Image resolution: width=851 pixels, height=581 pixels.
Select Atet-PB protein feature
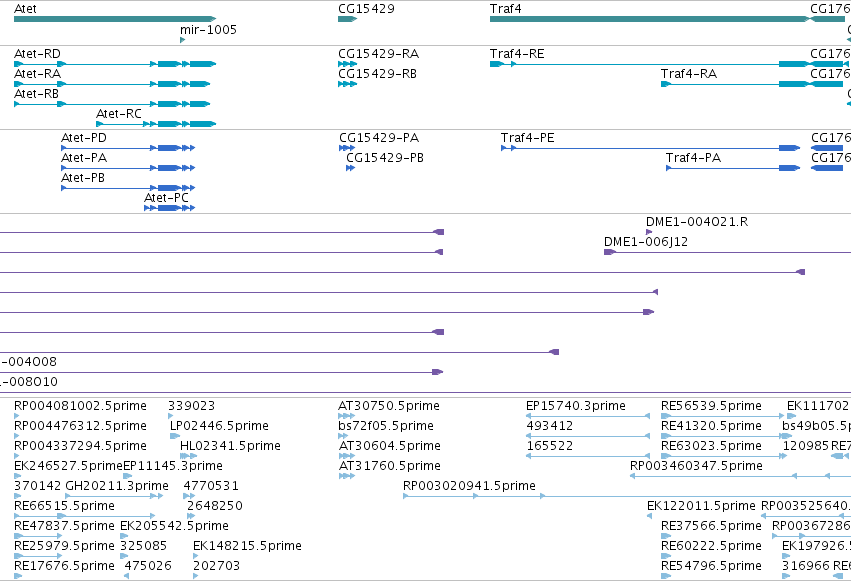point(128,188)
